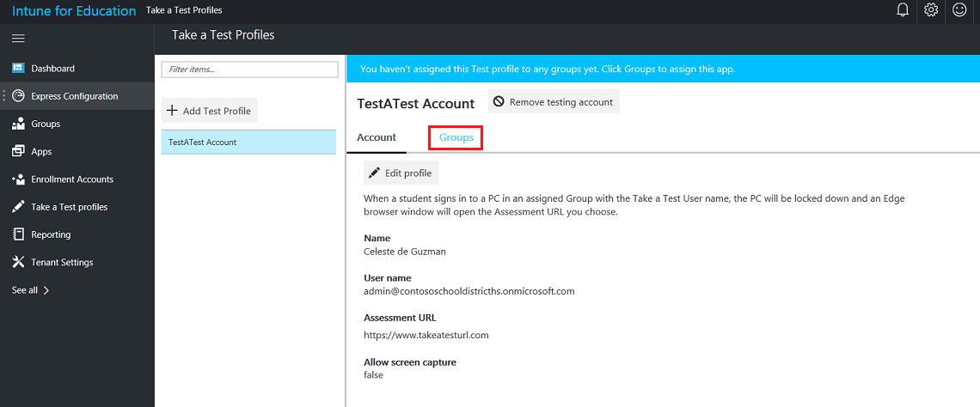Viewport: 980px width, 407px height.
Task: Click the Take a Test profiles pencil icon
Action: coord(18,207)
